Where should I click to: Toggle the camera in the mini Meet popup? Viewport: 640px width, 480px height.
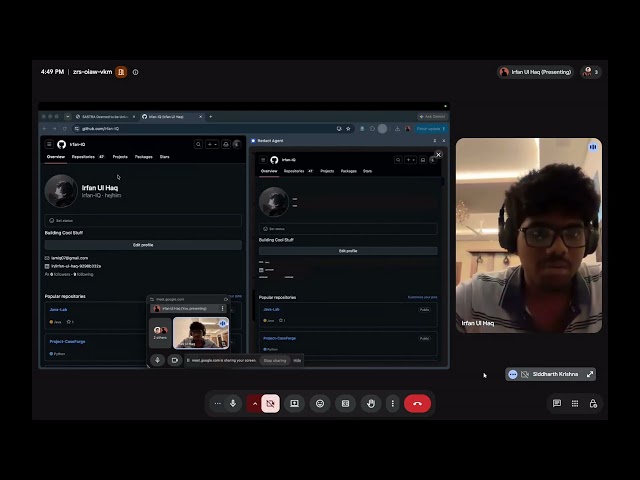[175, 360]
